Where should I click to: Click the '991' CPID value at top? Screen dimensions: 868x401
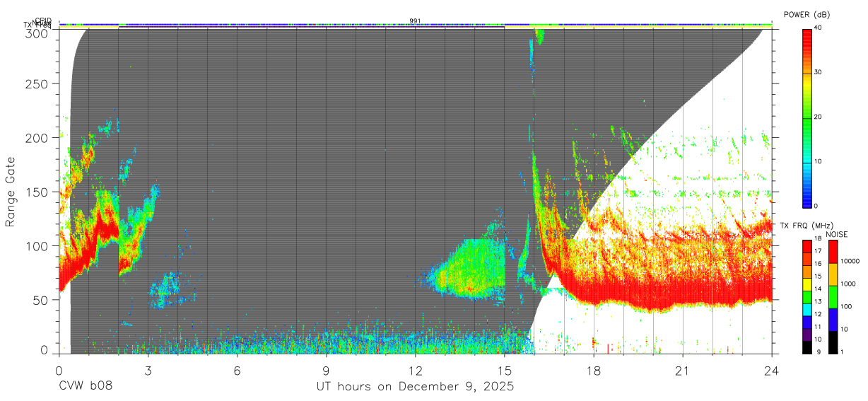point(415,21)
